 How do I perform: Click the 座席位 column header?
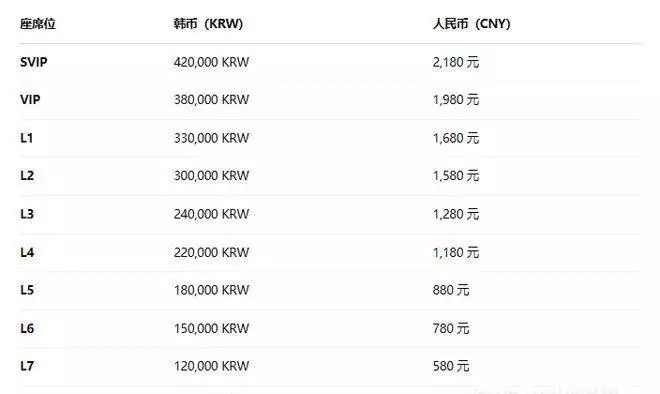tap(38, 24)
